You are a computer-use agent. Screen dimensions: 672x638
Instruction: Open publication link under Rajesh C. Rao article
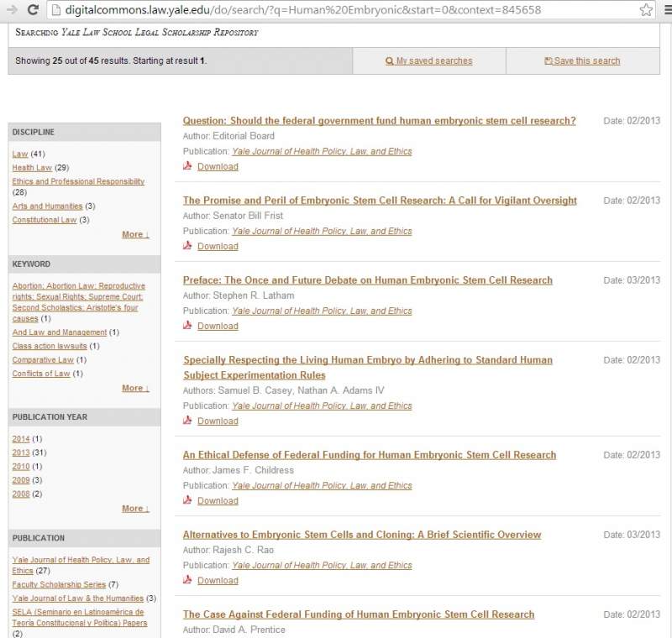pyautogui.click(x=322, y=565)
